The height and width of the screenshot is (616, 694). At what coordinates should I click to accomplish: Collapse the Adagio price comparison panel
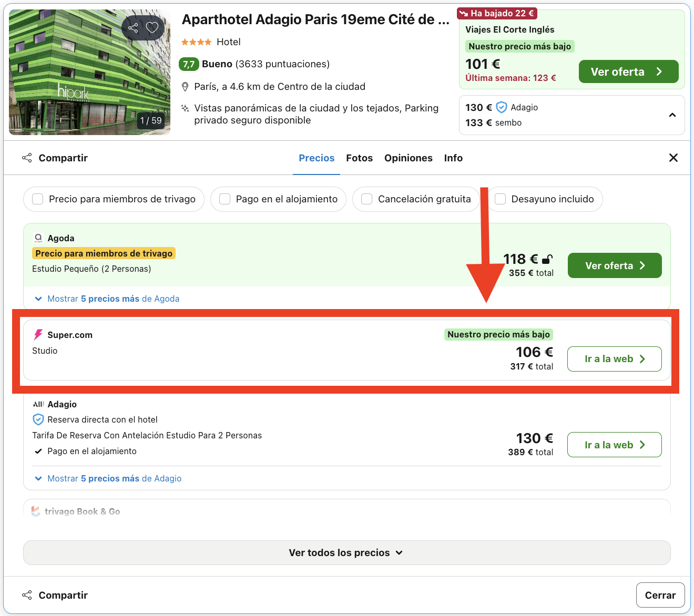click(x=672, y=115)
